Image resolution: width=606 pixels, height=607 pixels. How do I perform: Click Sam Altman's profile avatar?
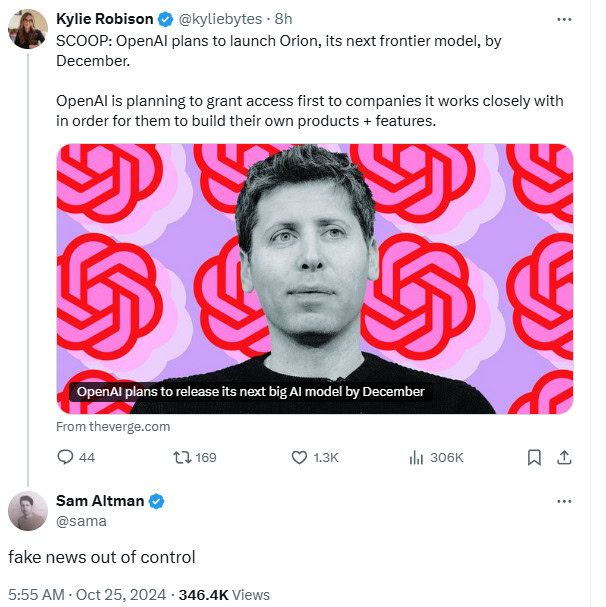27,511
